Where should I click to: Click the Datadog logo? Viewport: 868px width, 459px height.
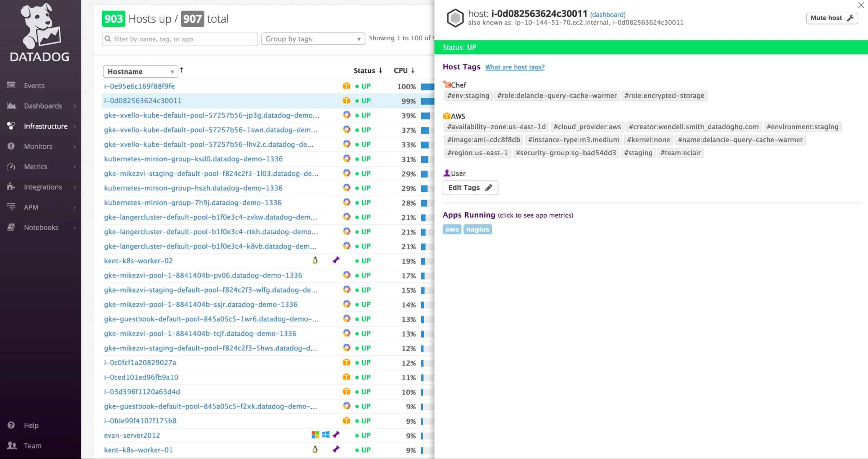click(x=40, y=33)
